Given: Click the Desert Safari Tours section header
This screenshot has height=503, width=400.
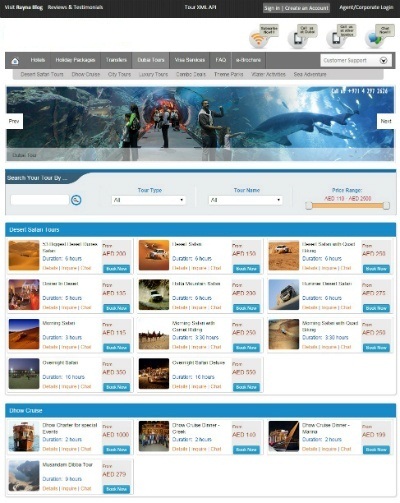Looking at the screenshot, I should click(x=201, y=230).
